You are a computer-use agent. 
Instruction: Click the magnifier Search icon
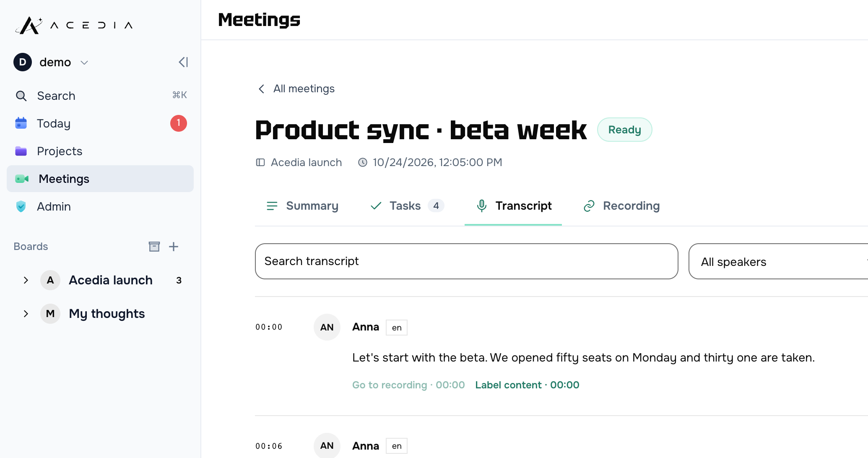(x=21, y=96)
